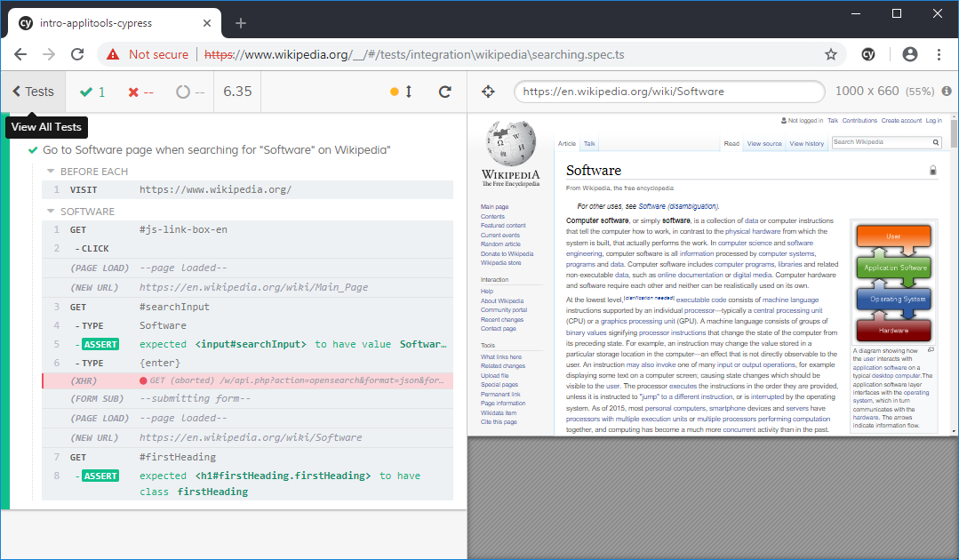Select the ASSERT searchInput value command
The image size is (959, 560).
tap(247, 344)
